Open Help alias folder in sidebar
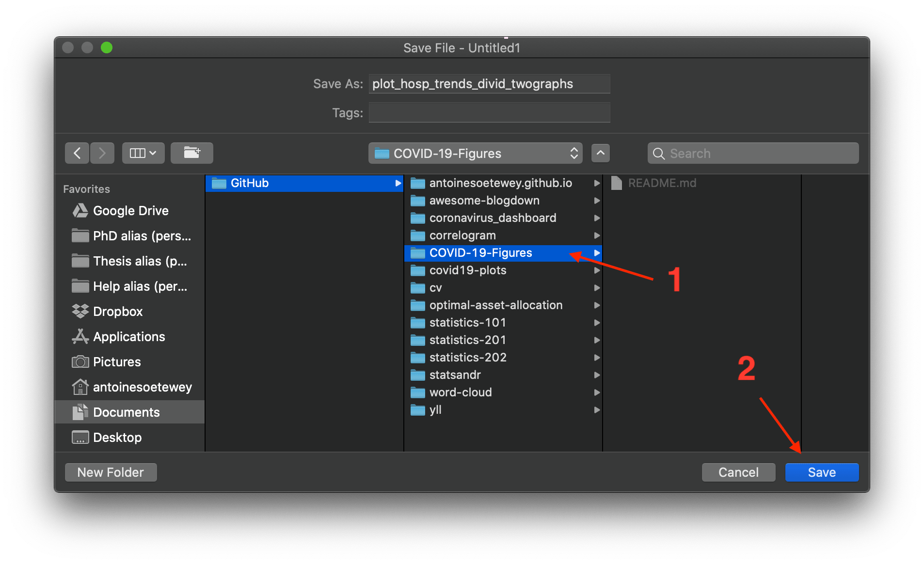This screenshot has width=924, height=564. pyautogui.click(x=130, y=286)
